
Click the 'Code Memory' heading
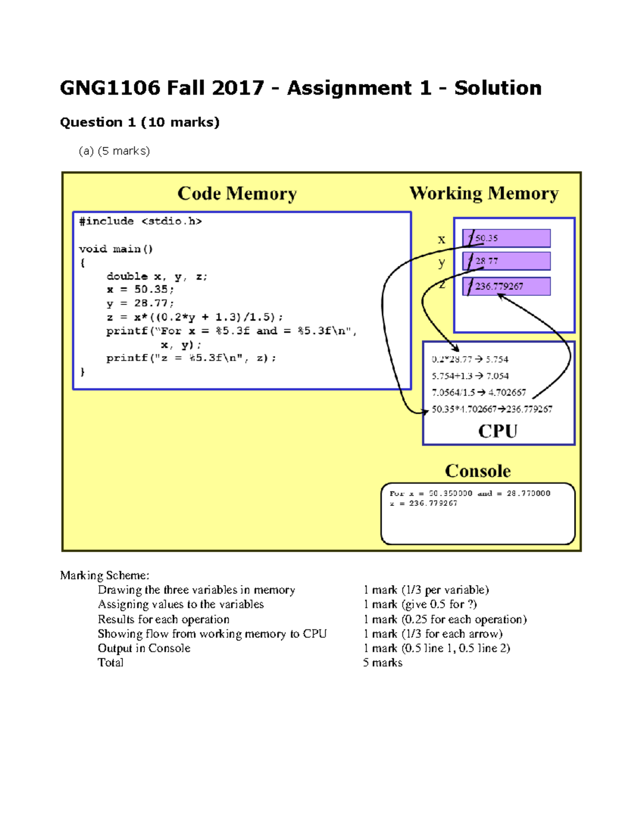pyautogui.click(x=237, y=193)
